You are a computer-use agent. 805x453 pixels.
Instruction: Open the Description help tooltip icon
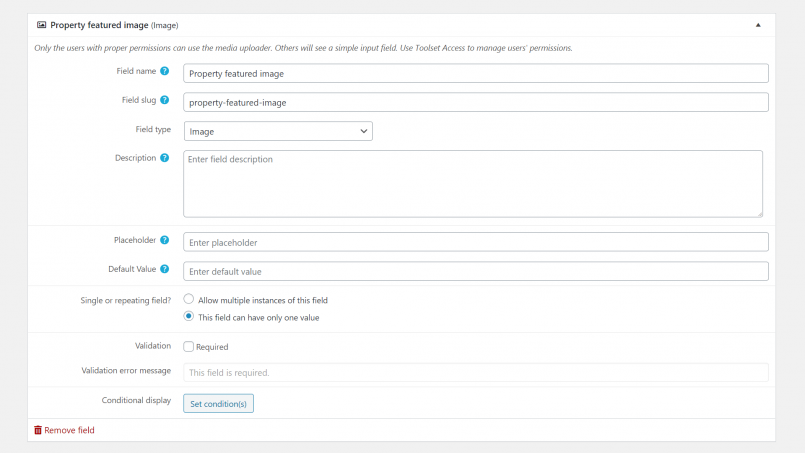[164, 158]
